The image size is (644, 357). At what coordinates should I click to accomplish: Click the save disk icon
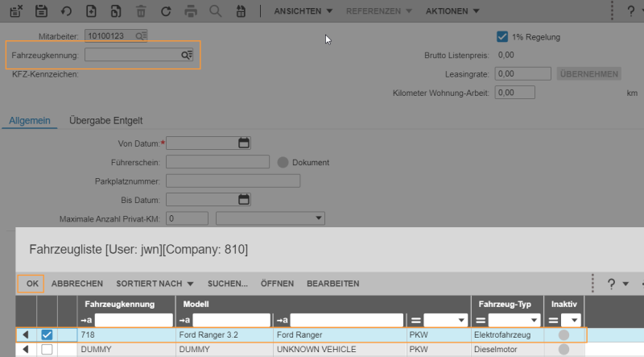pyautogui.click(x=41, y=10)
